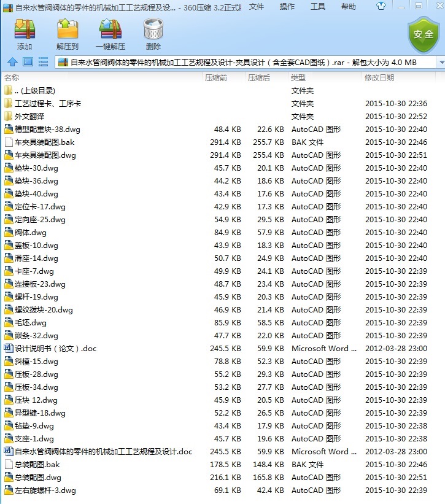The image size is (445, 504).
Task: Click the 165.8 KB compressed size cell
Action: [x=268, y=478]
